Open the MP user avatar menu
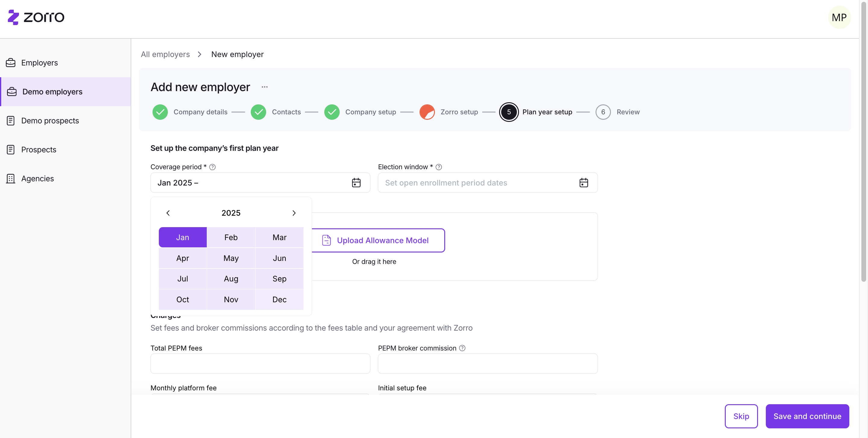The height and width of the screenshot is (438, 868). [839, 17]
